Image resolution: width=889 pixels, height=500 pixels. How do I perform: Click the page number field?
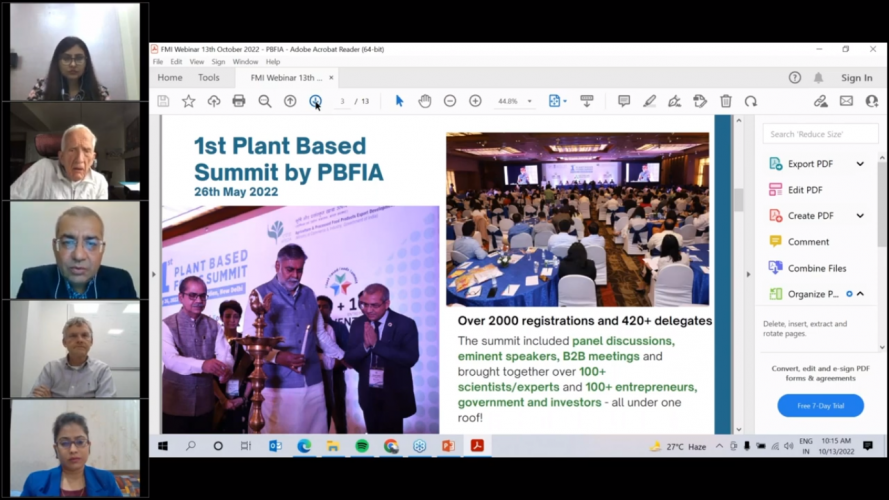(x=342, y=101)
